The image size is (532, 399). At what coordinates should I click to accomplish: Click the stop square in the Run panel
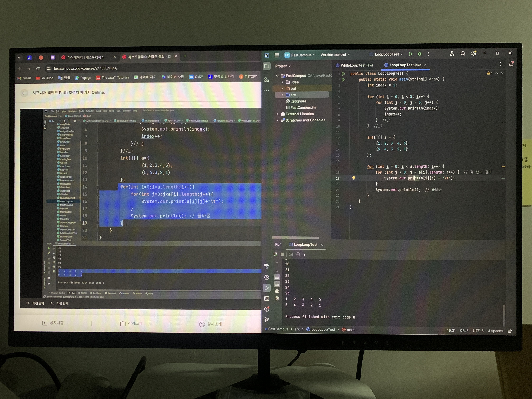(x=282, y=254)
